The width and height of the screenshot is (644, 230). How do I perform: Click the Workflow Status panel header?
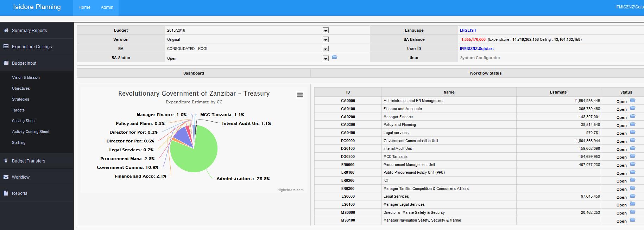tap(485, 73)
